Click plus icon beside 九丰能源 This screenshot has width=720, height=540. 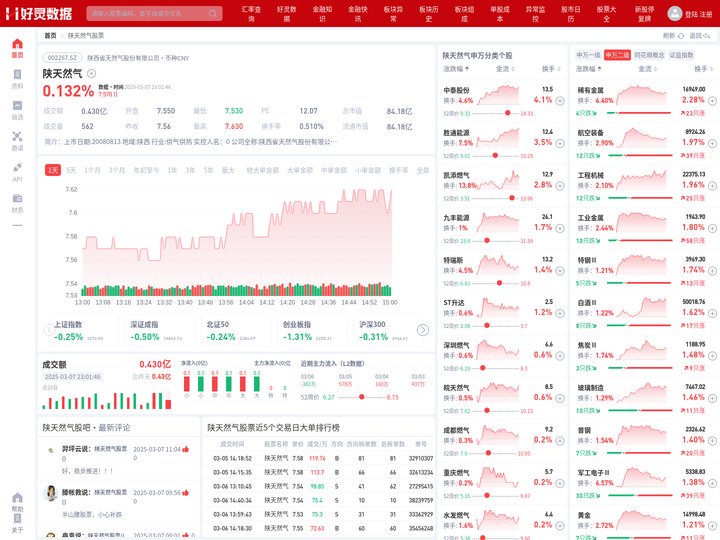(560, 228)
